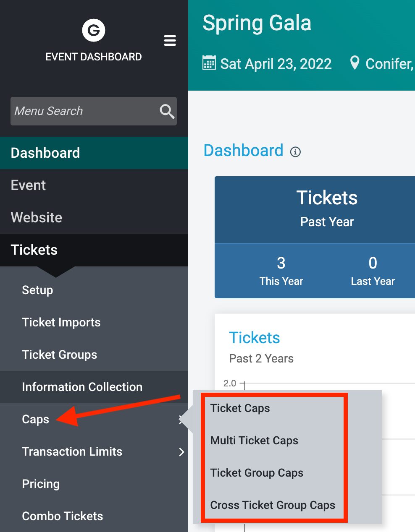
Task: Expand the Transaction Limits submenu
Action: [x=181, y=452]
